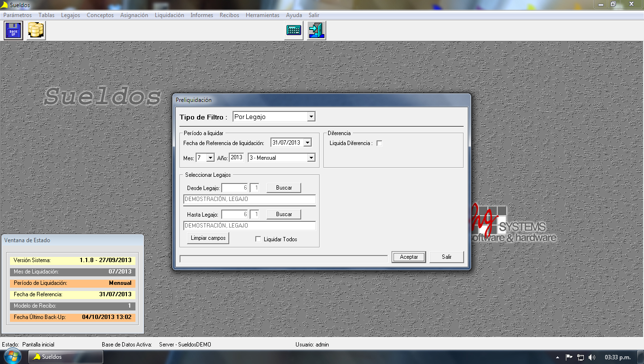
Task: Open the Liquidación menu
Action: 169,15
